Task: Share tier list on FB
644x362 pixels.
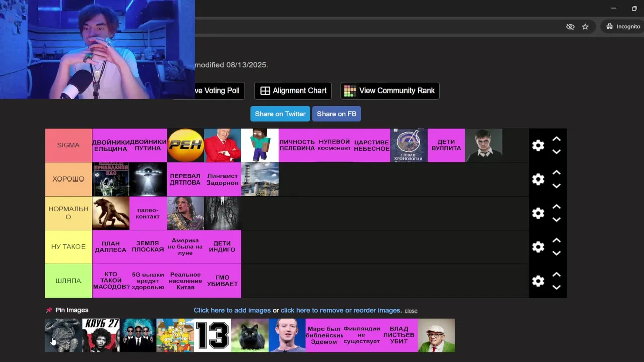Action: pos(337,114)
